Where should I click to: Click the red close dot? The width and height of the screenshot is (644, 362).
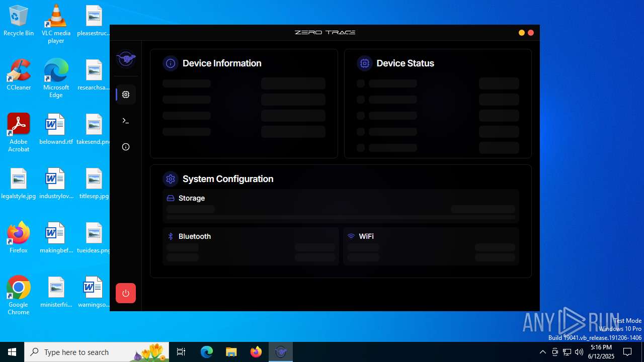[x=531, y=33]
